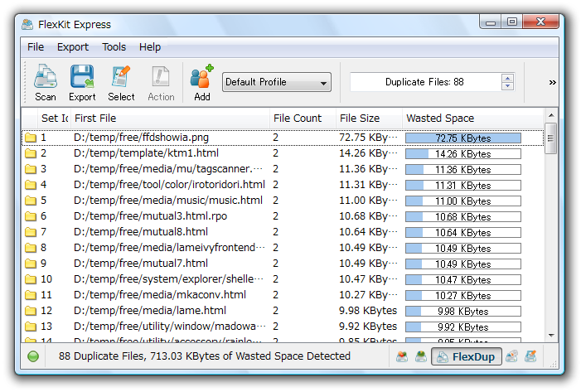This screenshot has height=392, width=581.
Task: Click the last status bar icon right of FlexDup
Action: (530, 356)
